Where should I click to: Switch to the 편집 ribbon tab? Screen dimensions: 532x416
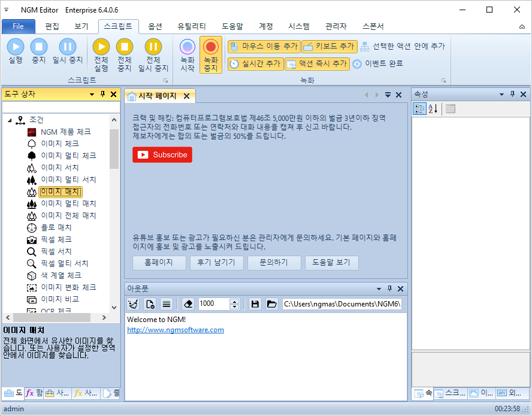coord(52,26)
